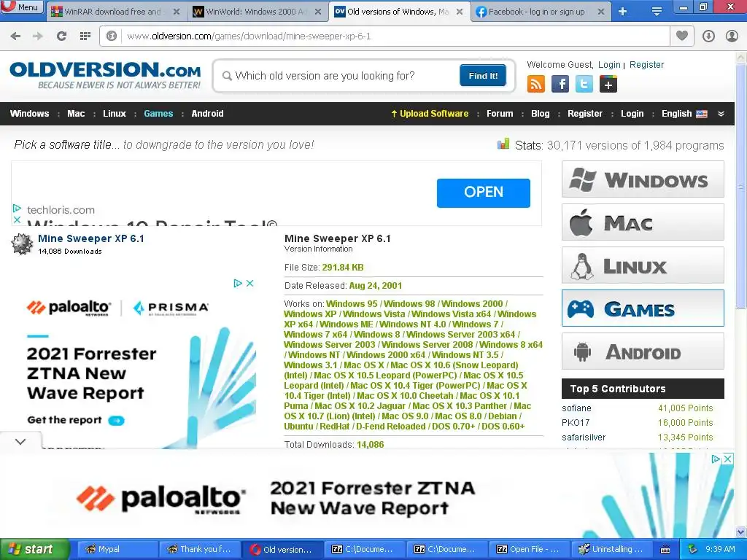This screenshot has width=747, height=560.
Task: Click Upload Software link
Action: pos(430,114)
